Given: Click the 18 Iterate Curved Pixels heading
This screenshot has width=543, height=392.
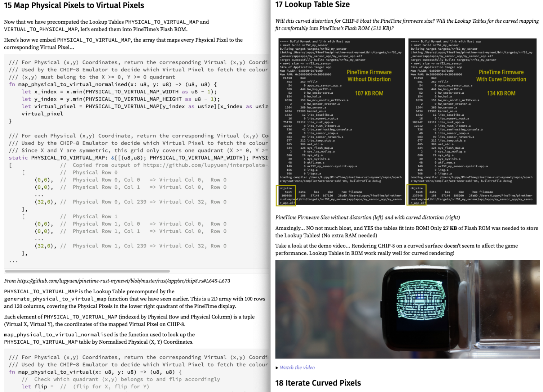Looking at the screenshot, I should click(x=318, y=383).
